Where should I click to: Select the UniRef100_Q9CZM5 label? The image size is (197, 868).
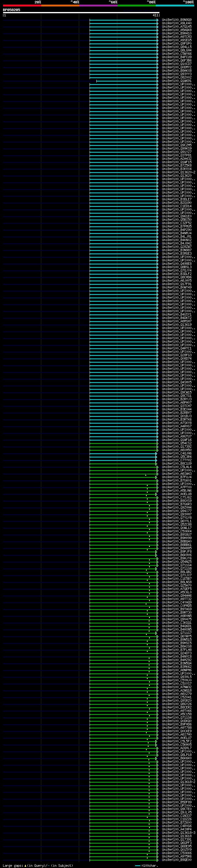pyautogui.click(x=177, y=145)
